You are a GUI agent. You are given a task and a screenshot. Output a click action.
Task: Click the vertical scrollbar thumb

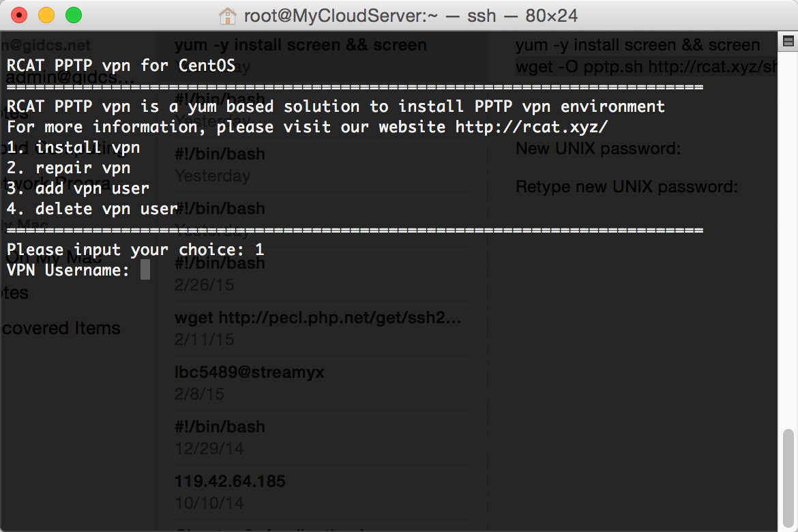pos(788,478)
